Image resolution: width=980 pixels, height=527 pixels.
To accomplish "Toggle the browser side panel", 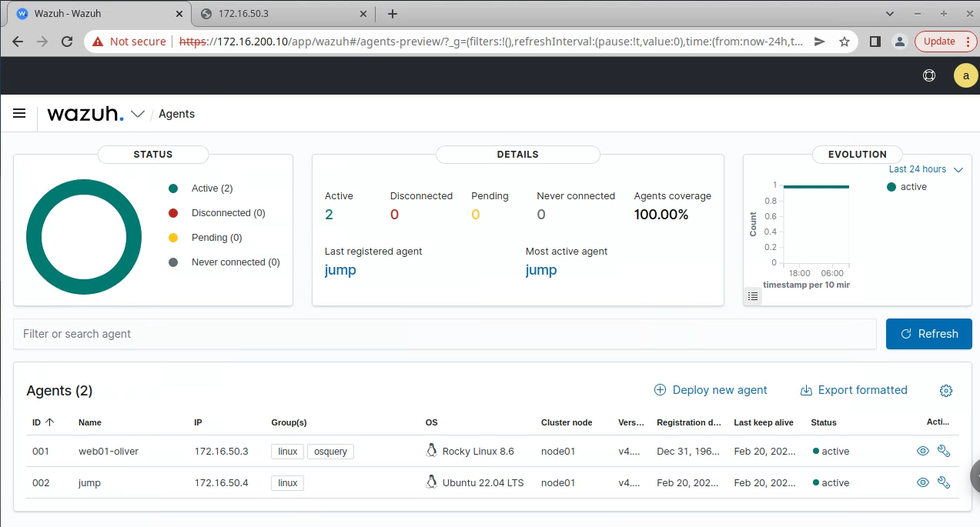I will (x=875, y=42).
